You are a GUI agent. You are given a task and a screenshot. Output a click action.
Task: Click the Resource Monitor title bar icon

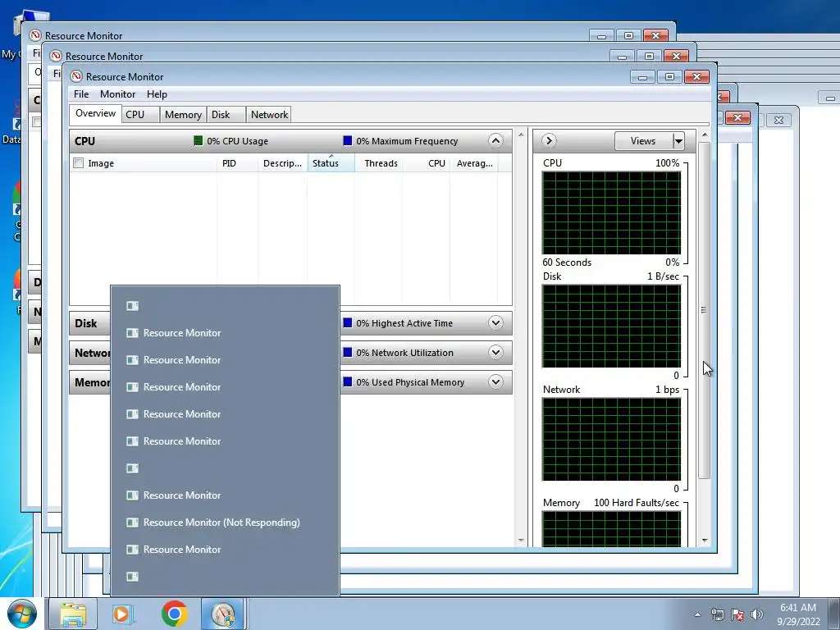76,76
